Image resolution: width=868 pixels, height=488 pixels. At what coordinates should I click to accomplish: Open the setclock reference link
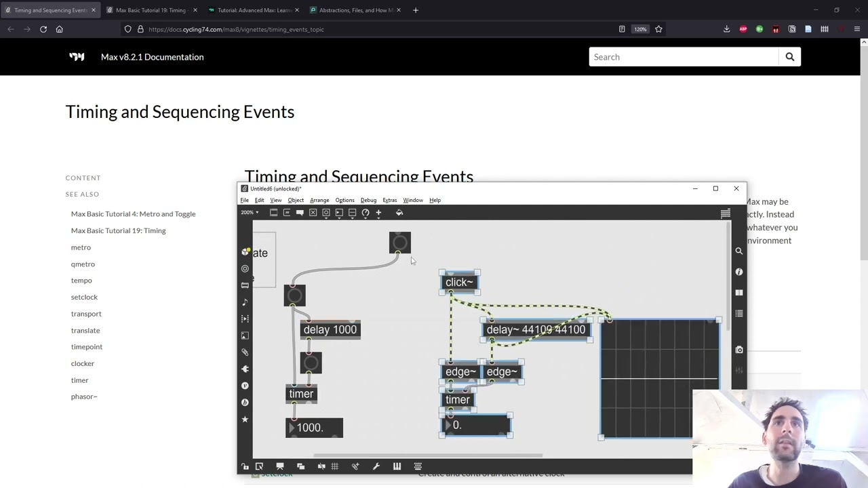pos(84,297)
